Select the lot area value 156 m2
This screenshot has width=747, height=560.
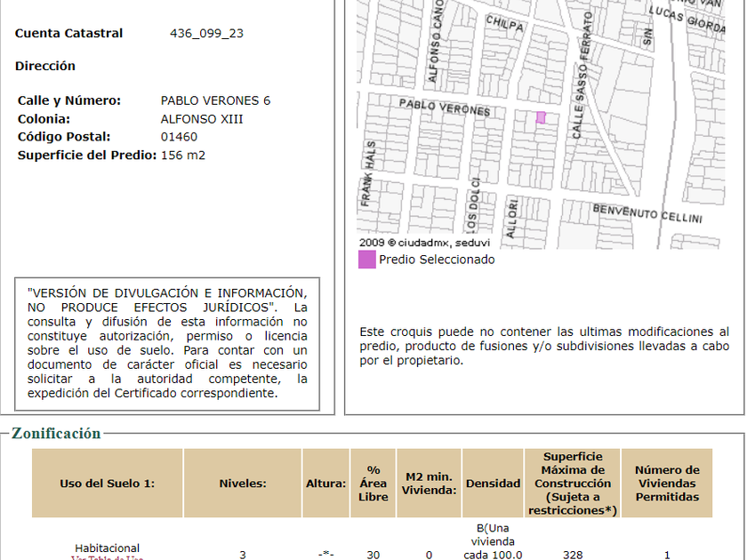pyautogui.click(x=183, y=156)
